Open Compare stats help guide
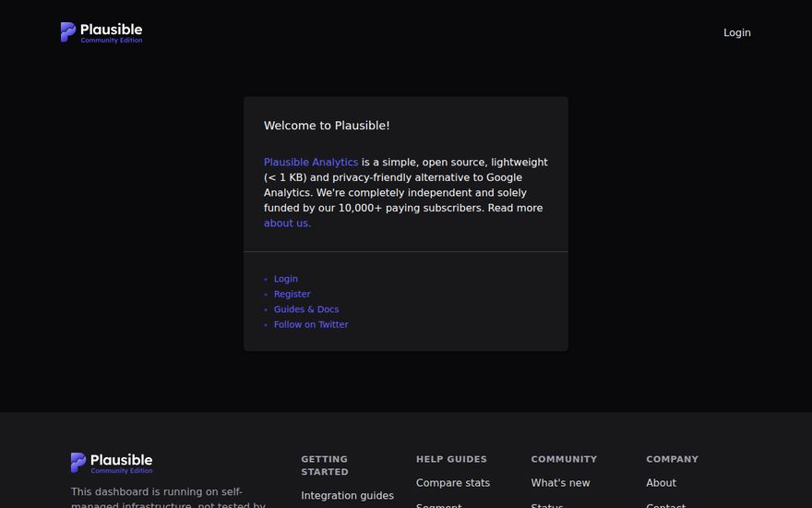 [x=453, y=482]
